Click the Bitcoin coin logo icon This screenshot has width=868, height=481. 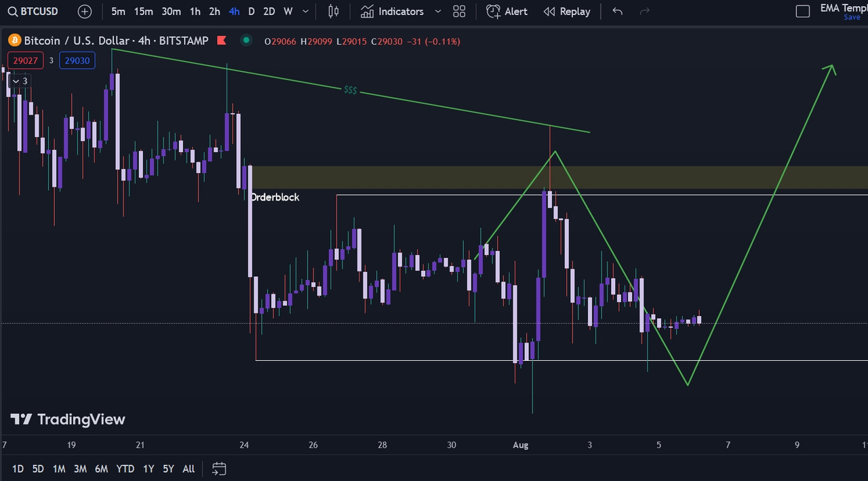(14, 41)
